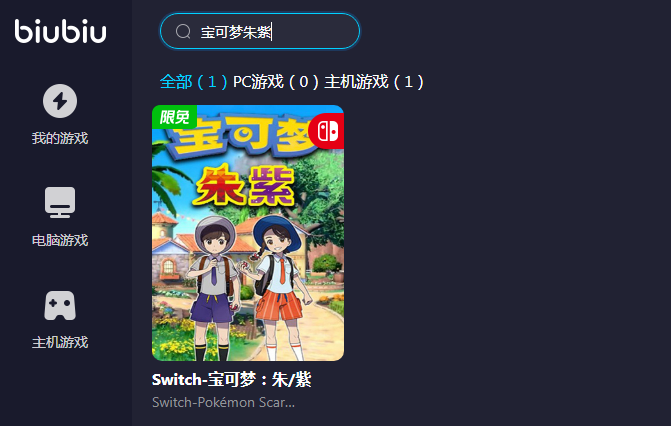Click the red Nintendo Switch badge on the cover
The image size is (671, 426).
pos(328,131)
